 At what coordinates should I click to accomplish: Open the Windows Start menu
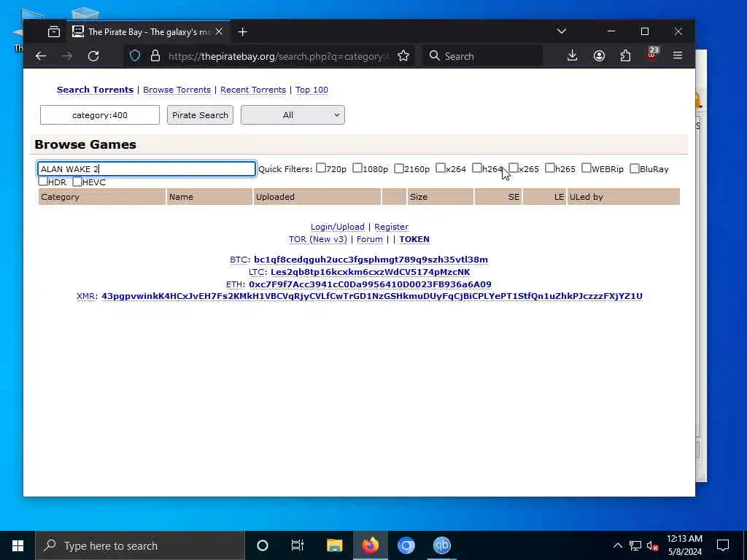(18, 545)
